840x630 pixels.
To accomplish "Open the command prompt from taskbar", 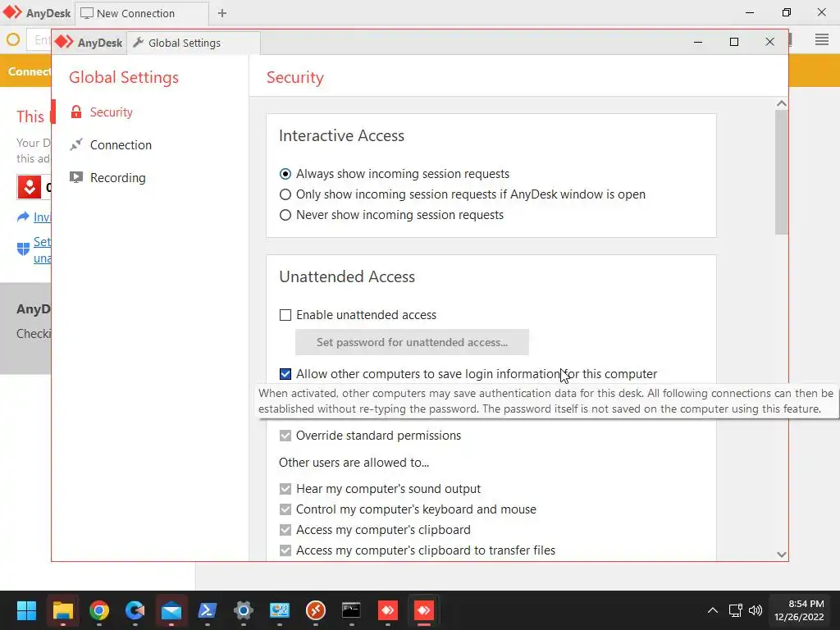I will click(x=351, y=610).
